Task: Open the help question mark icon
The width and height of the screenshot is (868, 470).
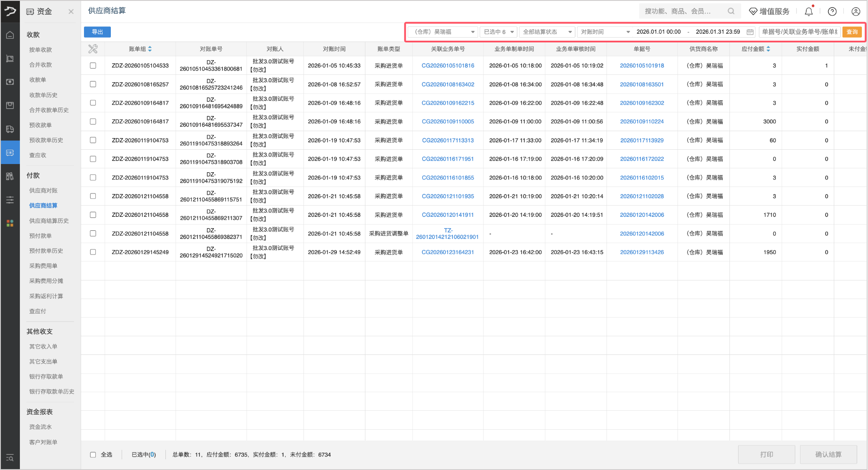Action: pyautogui.click(x=832, y=12)
